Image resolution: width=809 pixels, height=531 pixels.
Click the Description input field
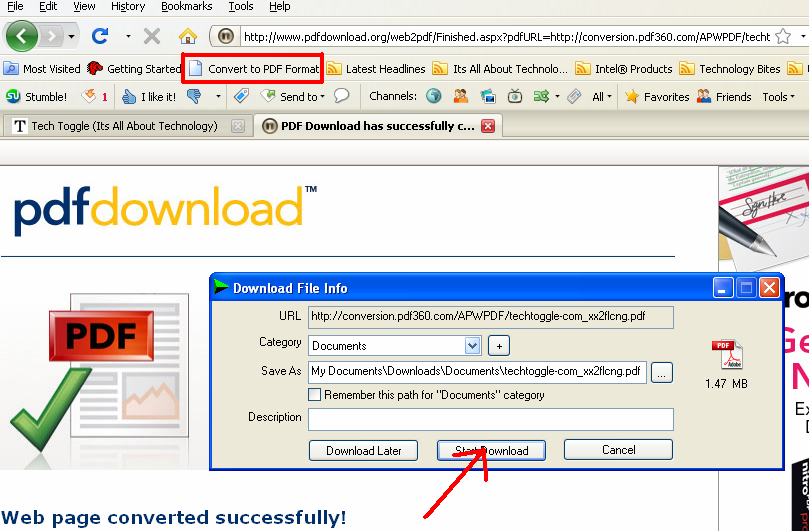[491, 420]
